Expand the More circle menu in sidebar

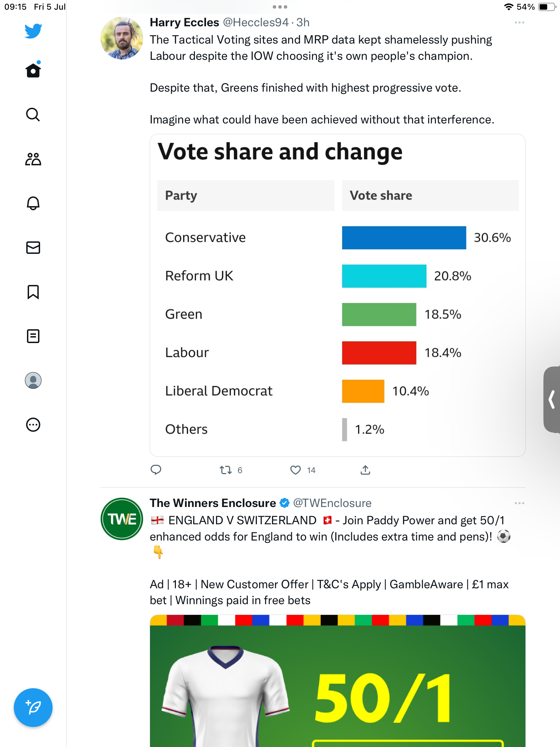point(33,425)
